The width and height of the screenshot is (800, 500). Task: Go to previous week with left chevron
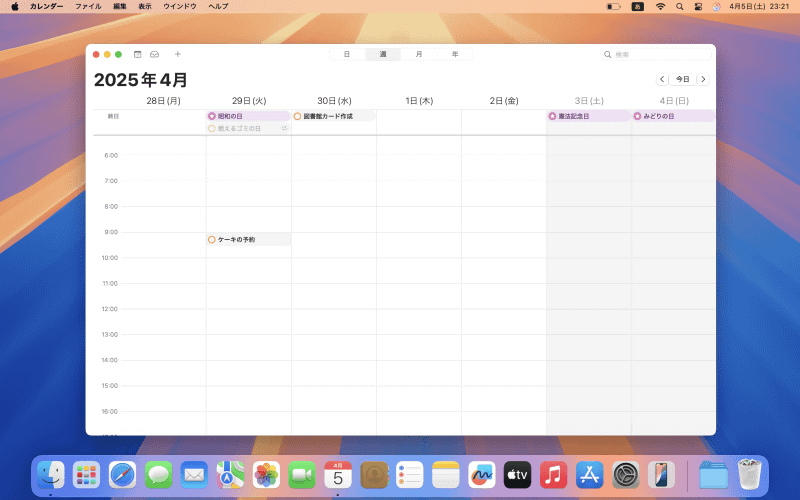[662, 79]
